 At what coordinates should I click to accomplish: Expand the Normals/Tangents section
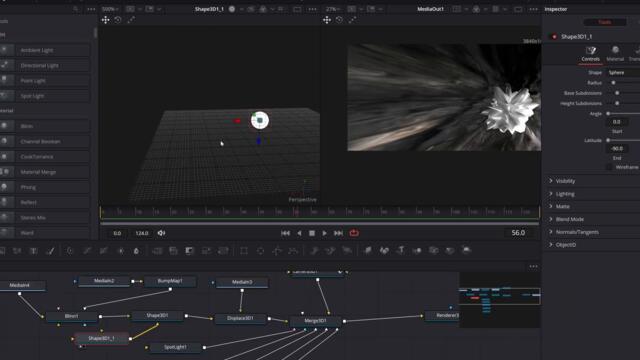coord(551,231)
